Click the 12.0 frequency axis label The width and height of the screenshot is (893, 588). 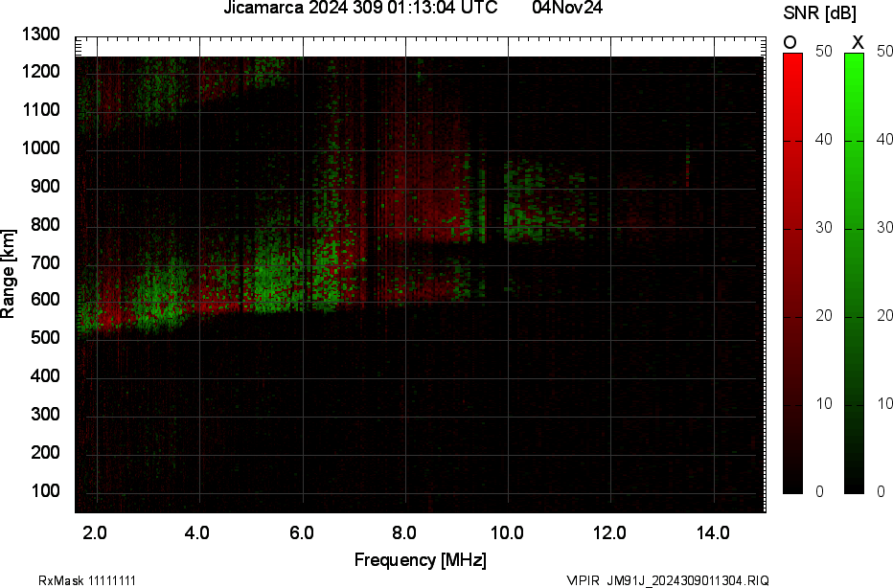(610, 532)
